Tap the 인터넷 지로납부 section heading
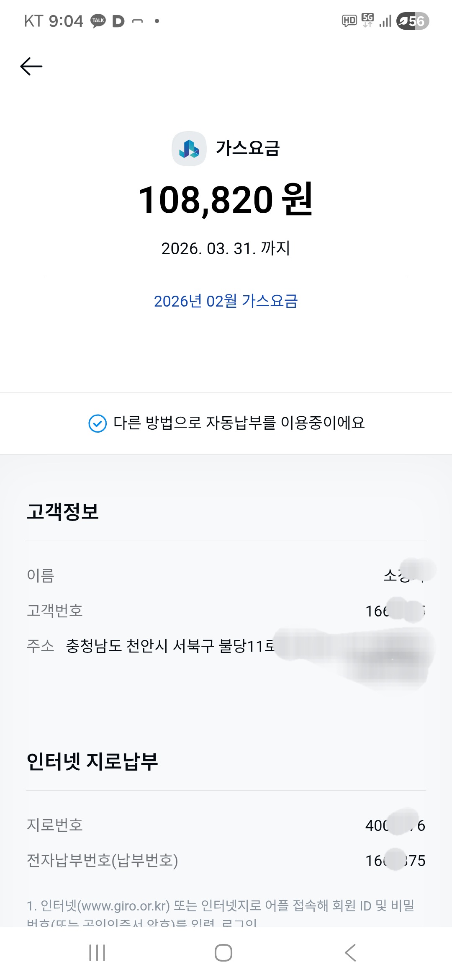The width and height of the screenshot is (452, 980). (x=92, y=761)
